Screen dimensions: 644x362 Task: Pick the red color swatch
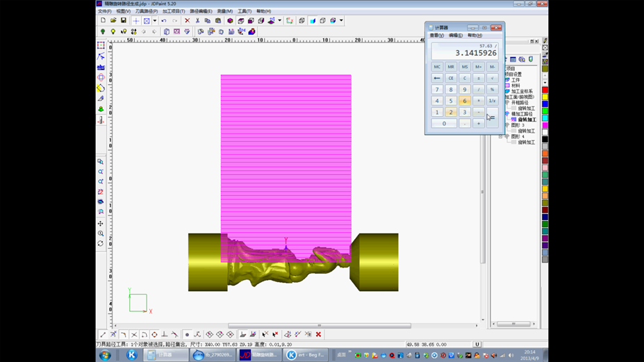pyautogui.click(x=545, y=90)
